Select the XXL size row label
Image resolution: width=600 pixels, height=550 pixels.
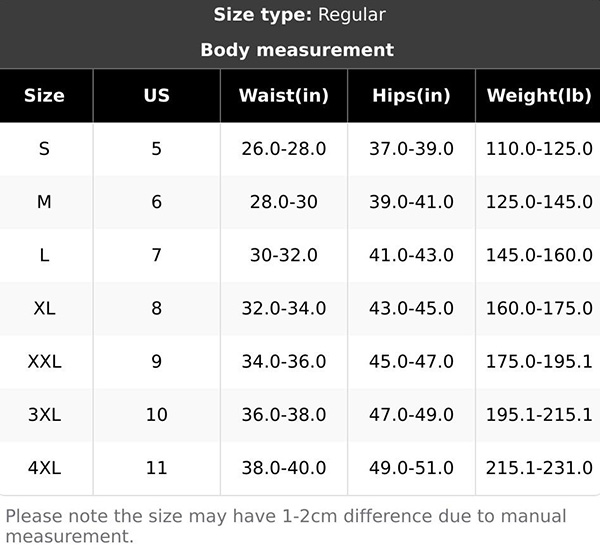[x=44, y=361]
